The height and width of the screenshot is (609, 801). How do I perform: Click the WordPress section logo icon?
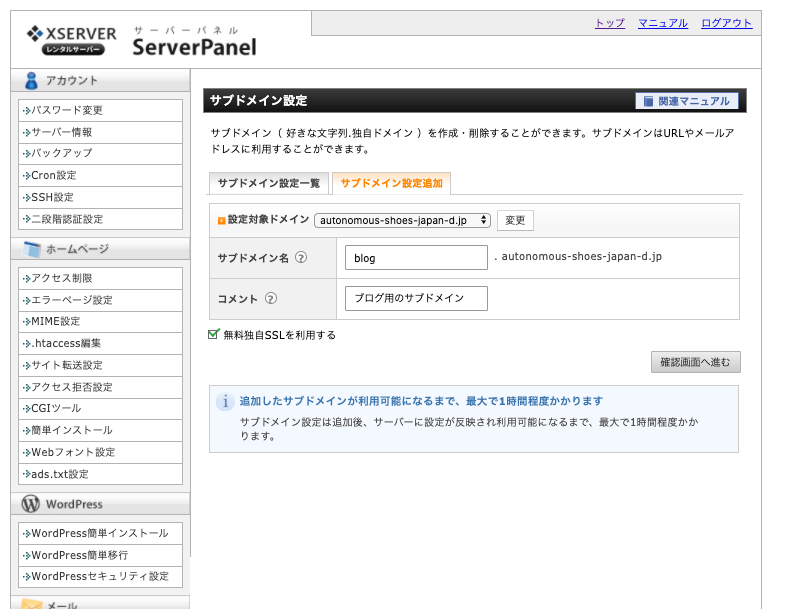point(31,504)
